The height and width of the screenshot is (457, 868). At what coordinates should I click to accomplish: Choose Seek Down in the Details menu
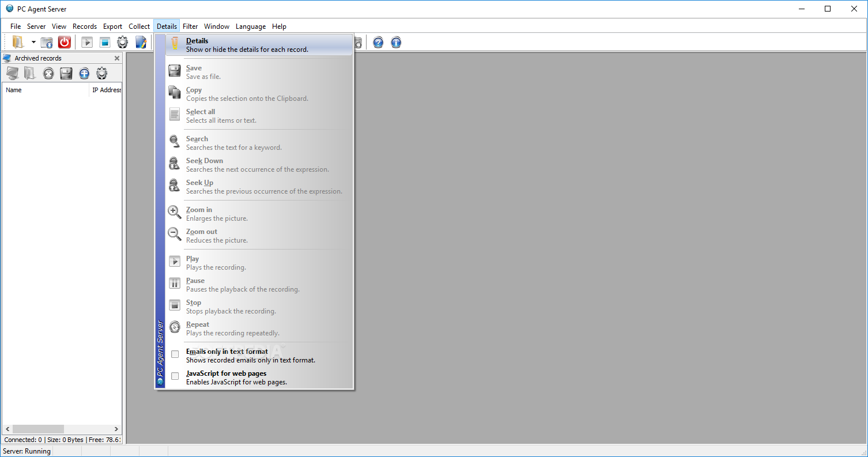click(259, 165)
